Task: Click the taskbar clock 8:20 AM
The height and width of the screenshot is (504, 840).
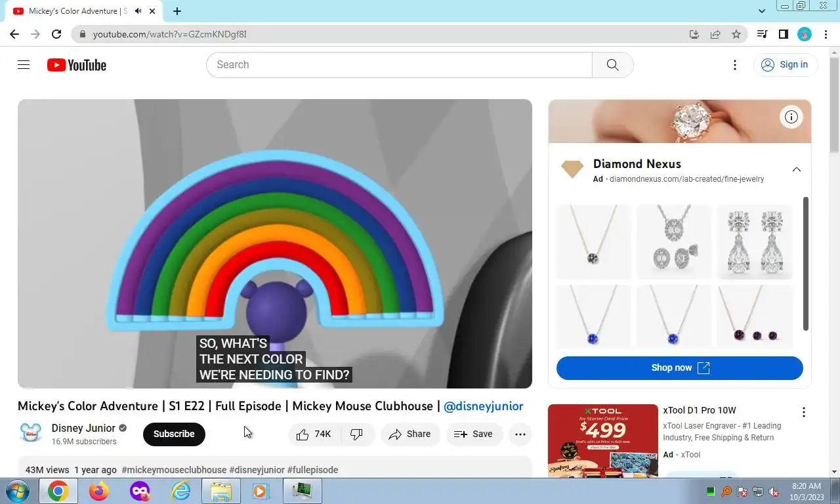Action: click(x=807, y=486)
